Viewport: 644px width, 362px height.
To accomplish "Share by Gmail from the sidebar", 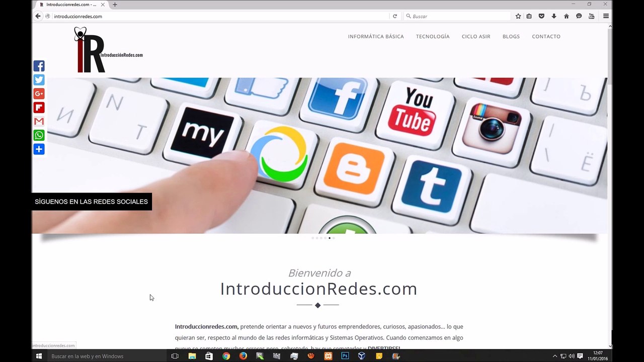I will tap(39, 121).
